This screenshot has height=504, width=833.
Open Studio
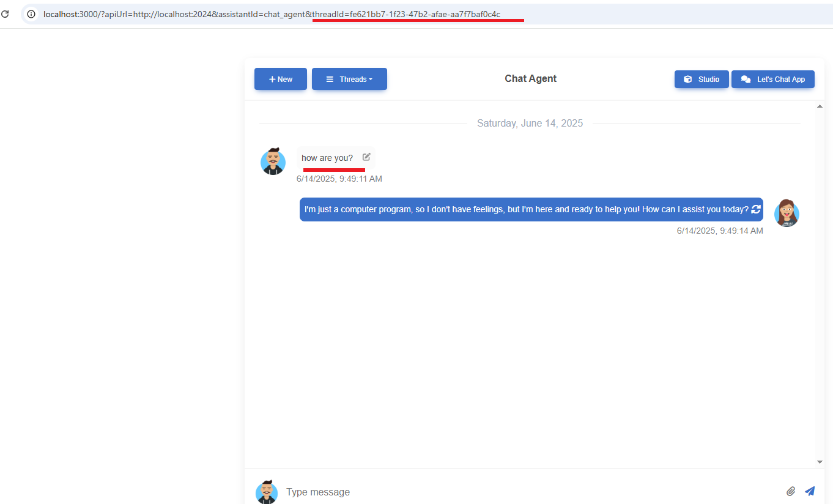pos(702,79)
